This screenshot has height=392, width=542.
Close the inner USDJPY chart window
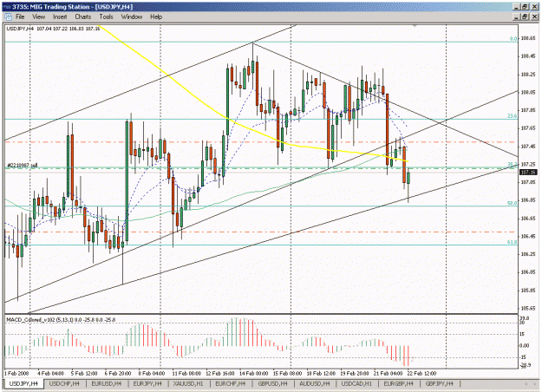[x=533, y=16]
